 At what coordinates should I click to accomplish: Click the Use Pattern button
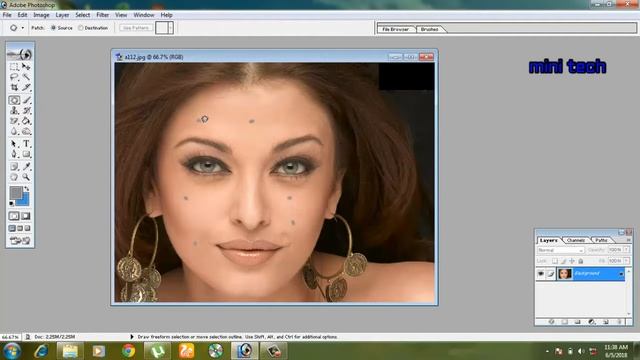coord(136,28)
